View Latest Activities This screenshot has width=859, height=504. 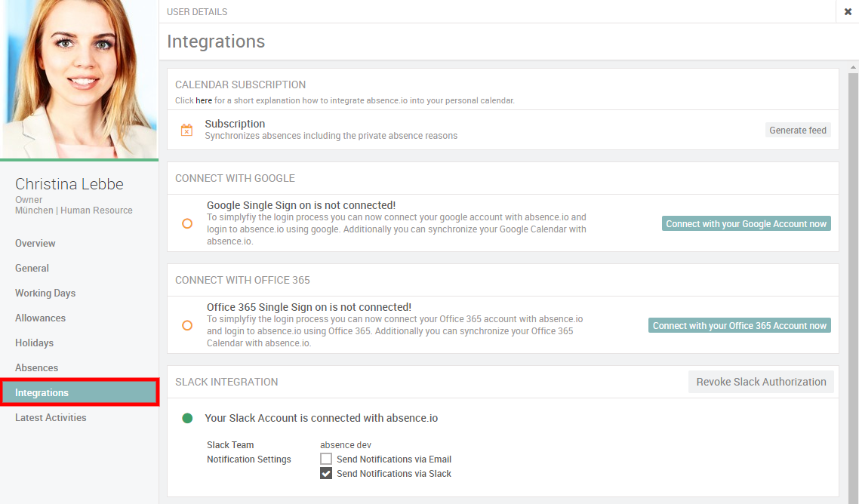tap(51, 417)
